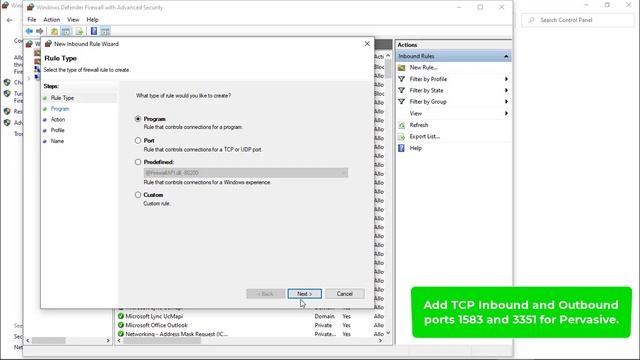This screenshot has width=640, height=360.
Task: Click the Filter by Group funnel icon
Action: point(402,102)
